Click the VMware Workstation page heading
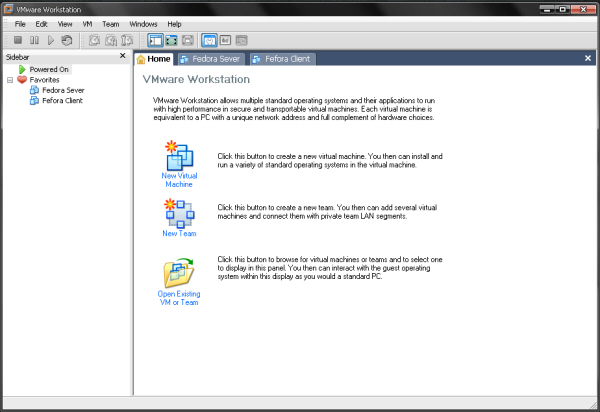 (196, 79)
